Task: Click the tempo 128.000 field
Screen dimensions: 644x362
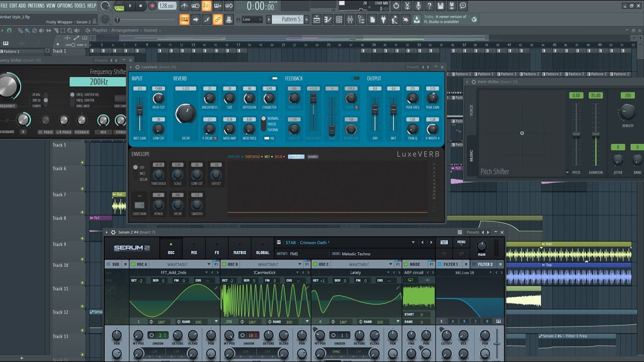Action: [167, 6]
